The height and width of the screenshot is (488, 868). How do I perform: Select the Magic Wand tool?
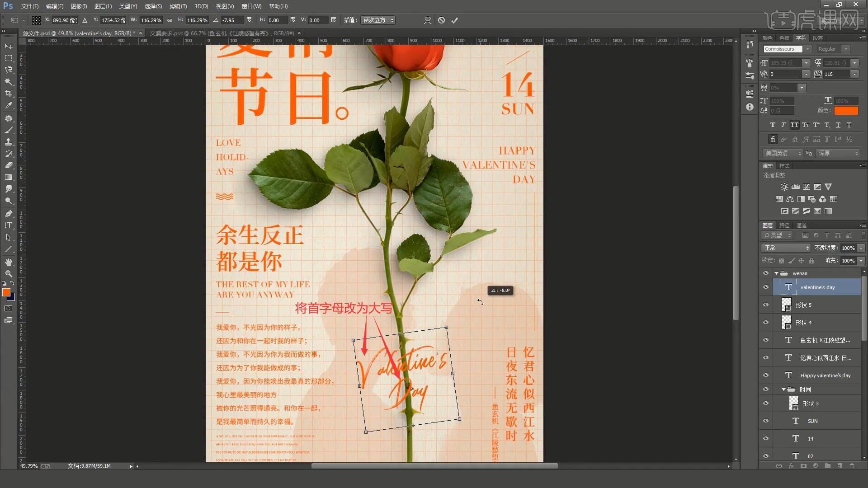[9, 82]
